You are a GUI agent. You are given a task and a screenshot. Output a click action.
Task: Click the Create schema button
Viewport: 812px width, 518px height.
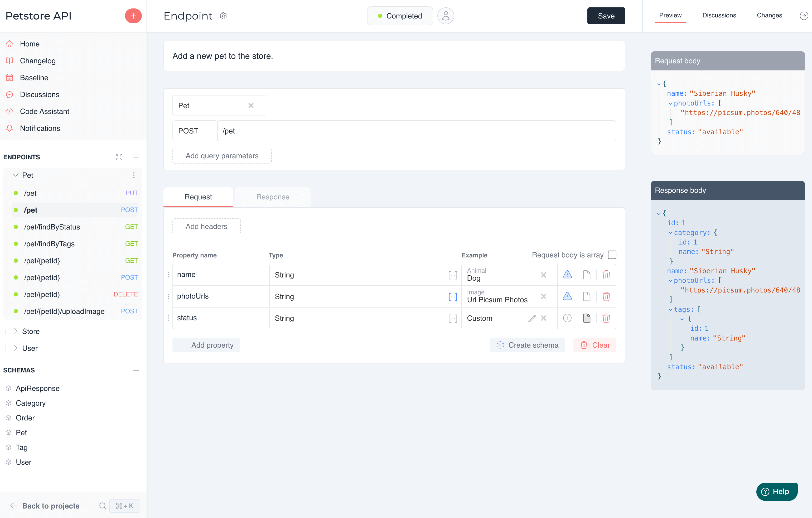point(527,345)
